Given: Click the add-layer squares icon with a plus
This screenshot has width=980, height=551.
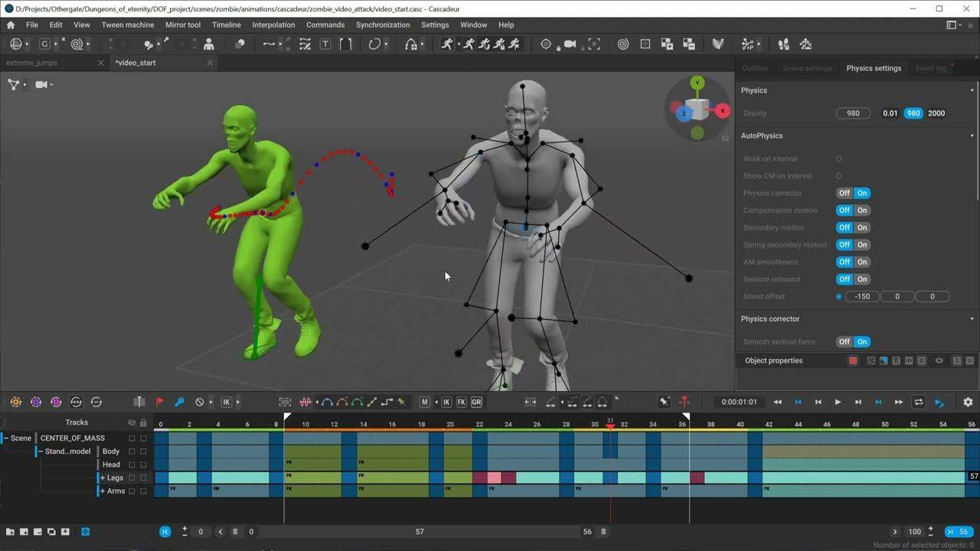Looking at the screenshot, I should click(x=667, y=44).
